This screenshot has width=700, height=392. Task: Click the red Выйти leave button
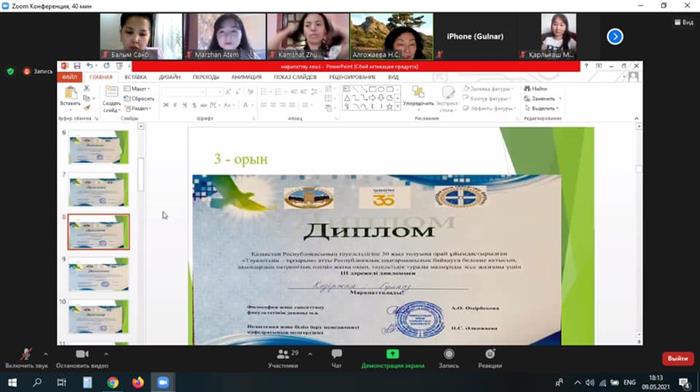pos(677,359)
